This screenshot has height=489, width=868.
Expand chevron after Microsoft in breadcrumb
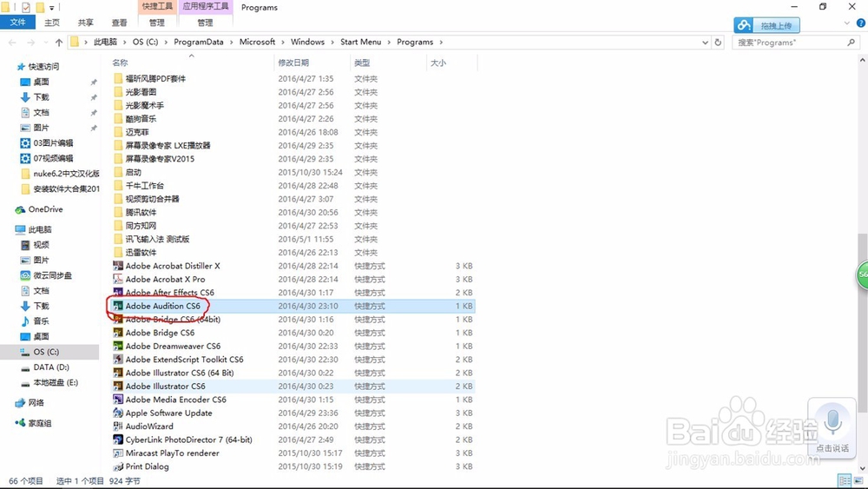coord(283,42)
